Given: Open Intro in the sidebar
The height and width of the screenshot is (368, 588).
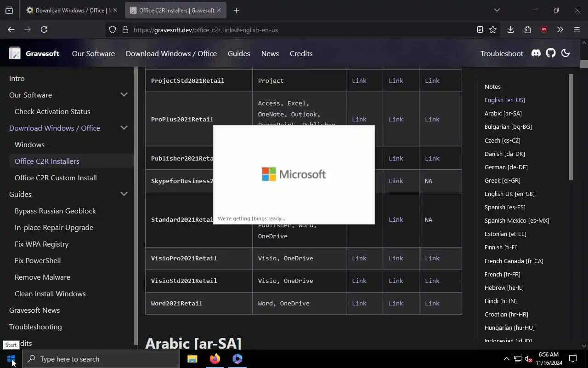Looking at the screenshot, I should click(x=17, y=78).
